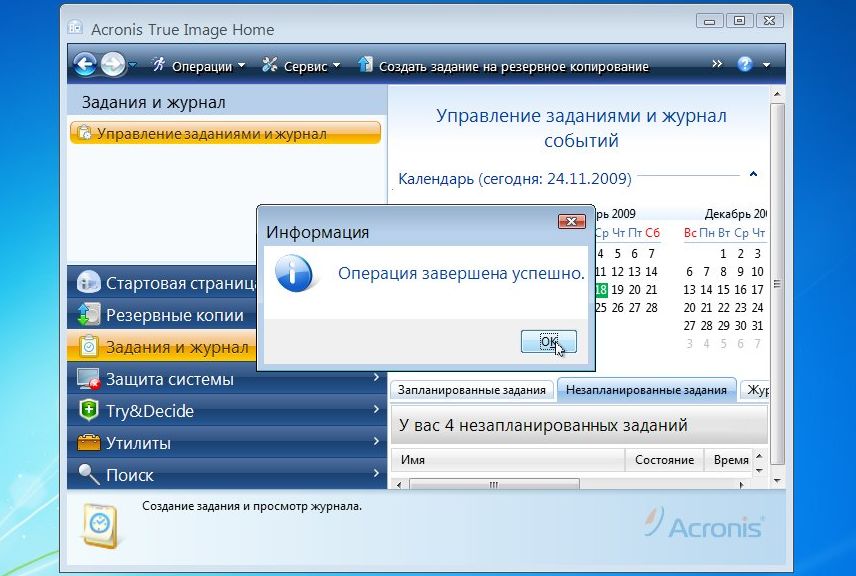Click the backup task creation icon
This screenshot has height=576, width=856.
click(365, 64)
